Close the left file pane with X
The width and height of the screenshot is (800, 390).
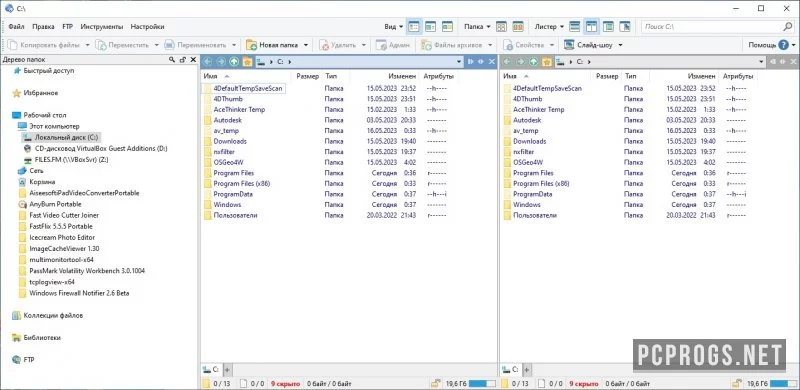(x=492, y=62)
